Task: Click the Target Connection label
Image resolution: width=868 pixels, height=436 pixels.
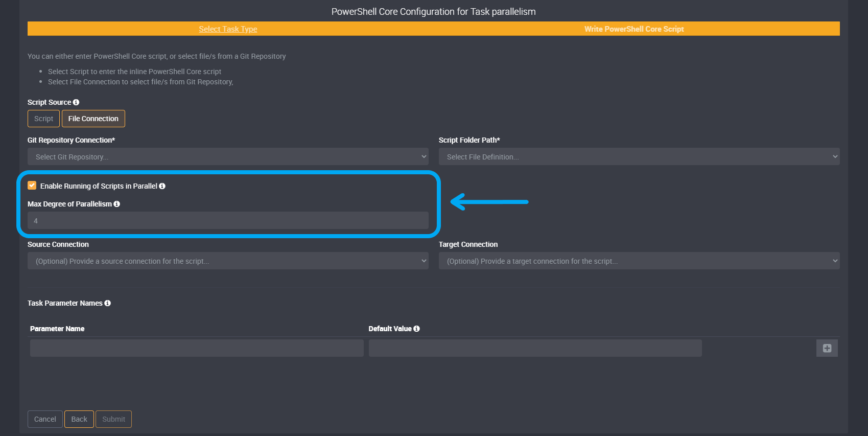Action: (468, 244)
